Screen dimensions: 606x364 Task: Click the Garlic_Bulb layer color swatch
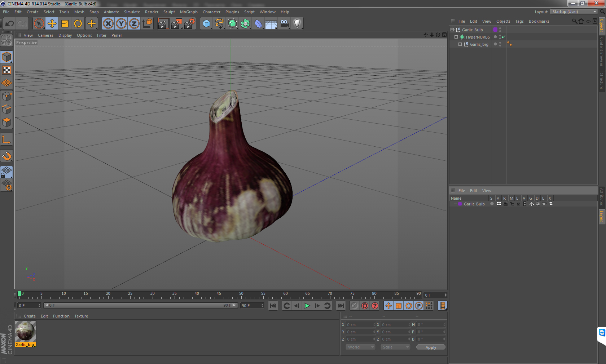coord(460,204)
